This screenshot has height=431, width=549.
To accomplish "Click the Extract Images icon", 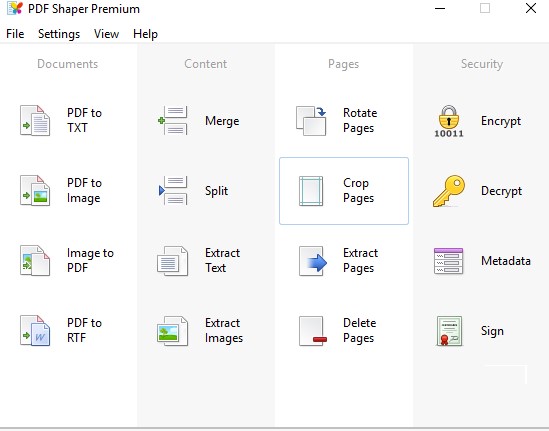I will pos(172,331).
